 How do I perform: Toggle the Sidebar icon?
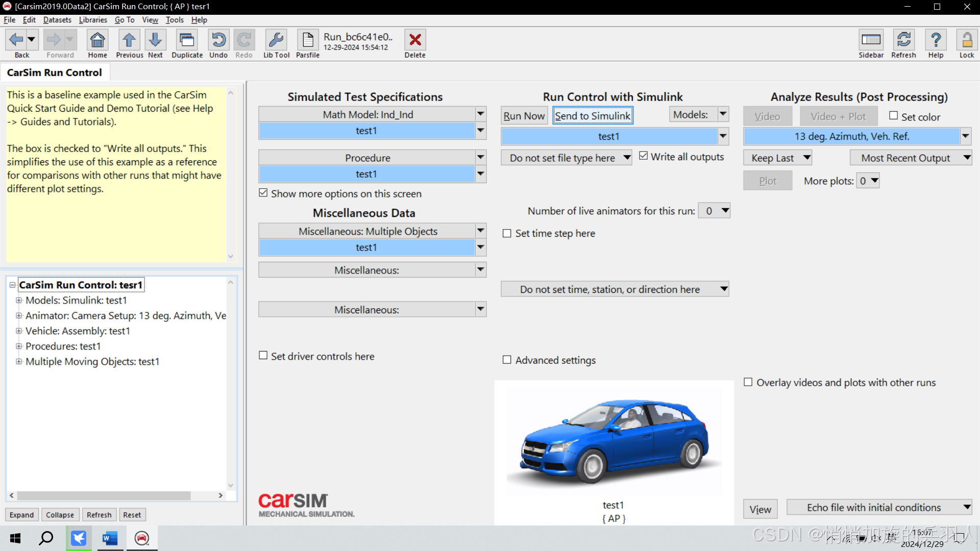[x=871, y=40]
